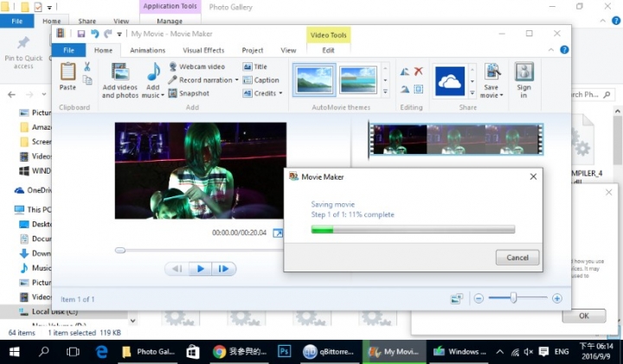Image resolution: width=623 pixels, height=364 pixels.
Task: Open Edge browser from taskbar
Action: pos(102,352)
